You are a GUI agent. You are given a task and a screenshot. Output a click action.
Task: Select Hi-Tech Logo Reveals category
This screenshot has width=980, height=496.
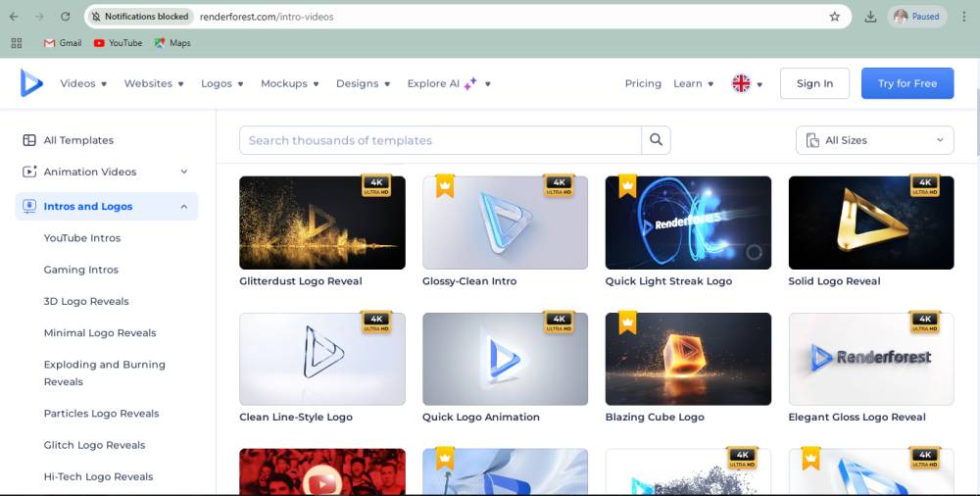[98, 476]
